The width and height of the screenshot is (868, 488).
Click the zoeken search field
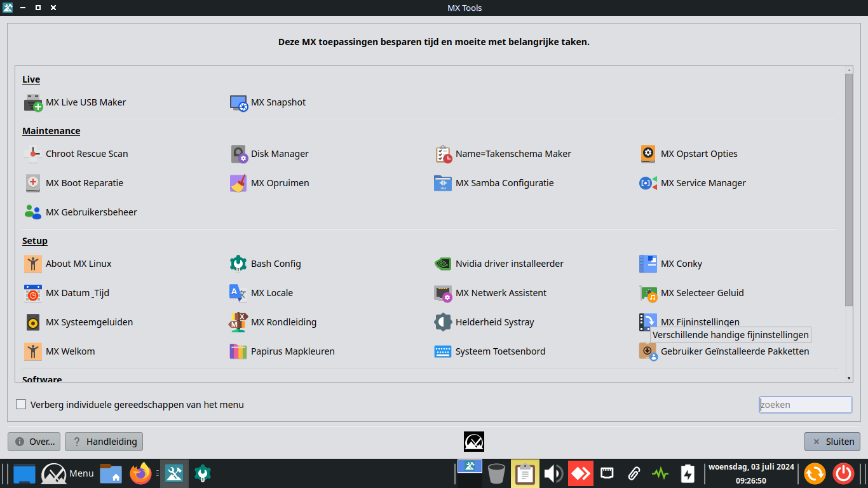coord(805,405)
